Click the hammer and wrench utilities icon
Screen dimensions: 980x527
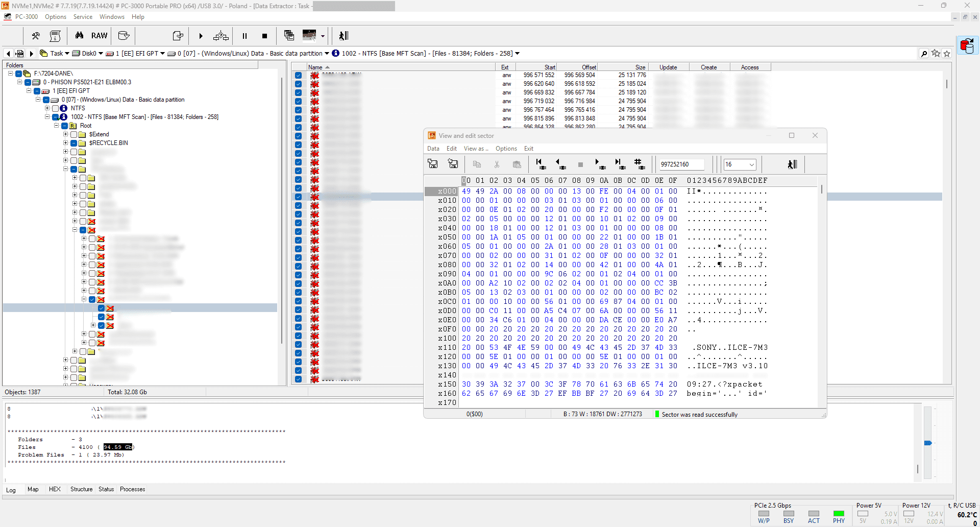(36, 36)
